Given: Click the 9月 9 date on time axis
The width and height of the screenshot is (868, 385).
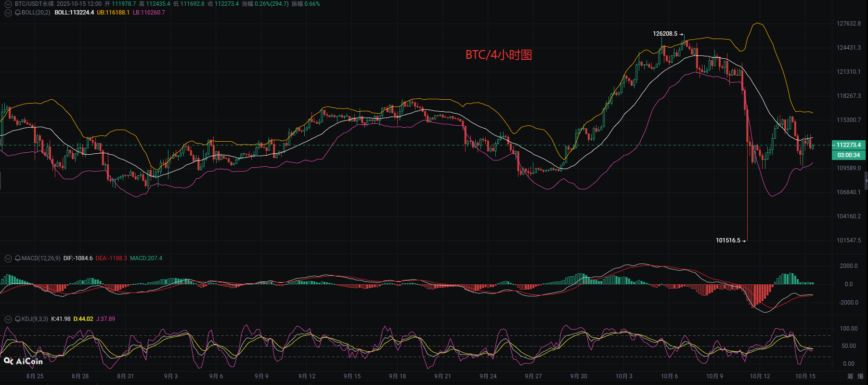Looking at the screenshot, I should (x=261, y=376).
